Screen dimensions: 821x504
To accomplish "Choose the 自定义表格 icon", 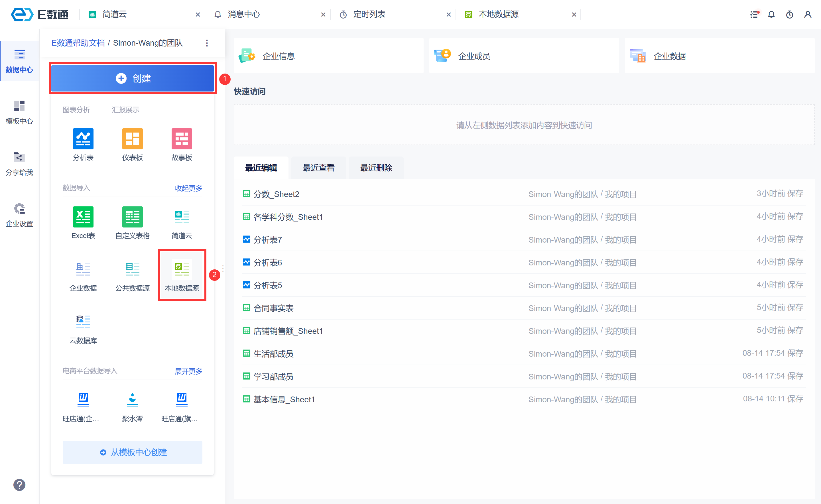I will [132, 217].
